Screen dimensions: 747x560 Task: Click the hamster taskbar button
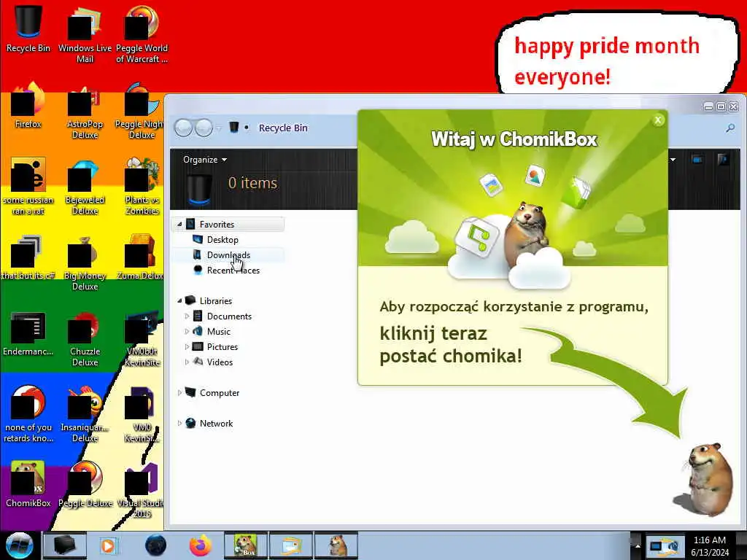(336, 545)
